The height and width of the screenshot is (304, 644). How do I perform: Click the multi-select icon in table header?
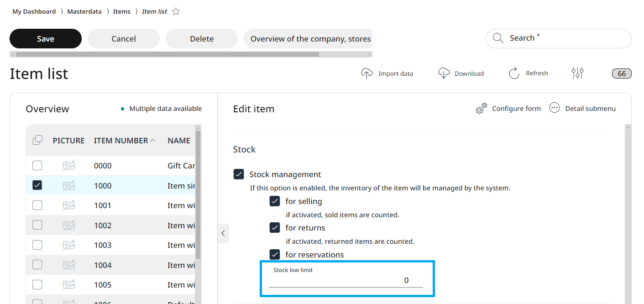37,140
